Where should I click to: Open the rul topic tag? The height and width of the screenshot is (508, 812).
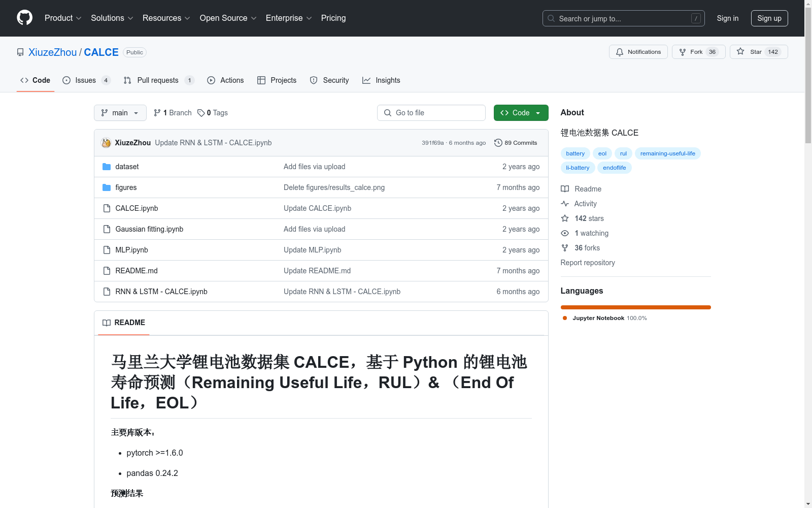coord(623,153)
